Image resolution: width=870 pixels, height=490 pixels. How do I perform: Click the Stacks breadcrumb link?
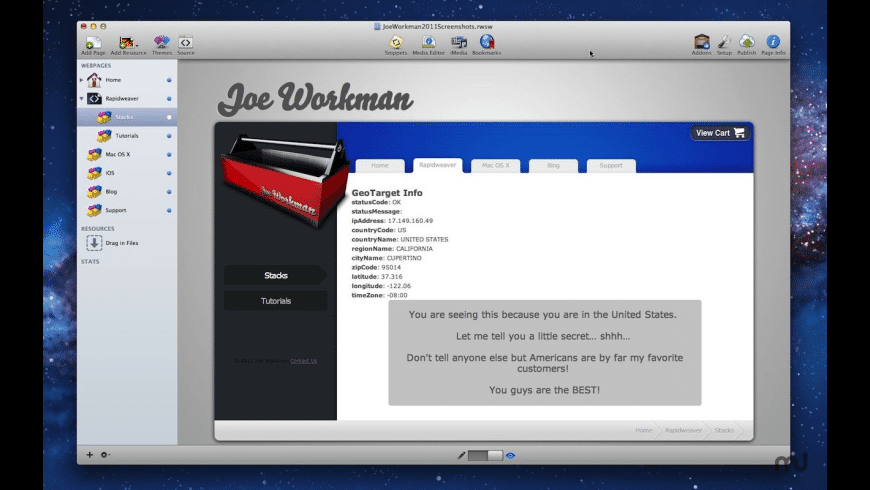pyautogui.click(x=724, y=431)
